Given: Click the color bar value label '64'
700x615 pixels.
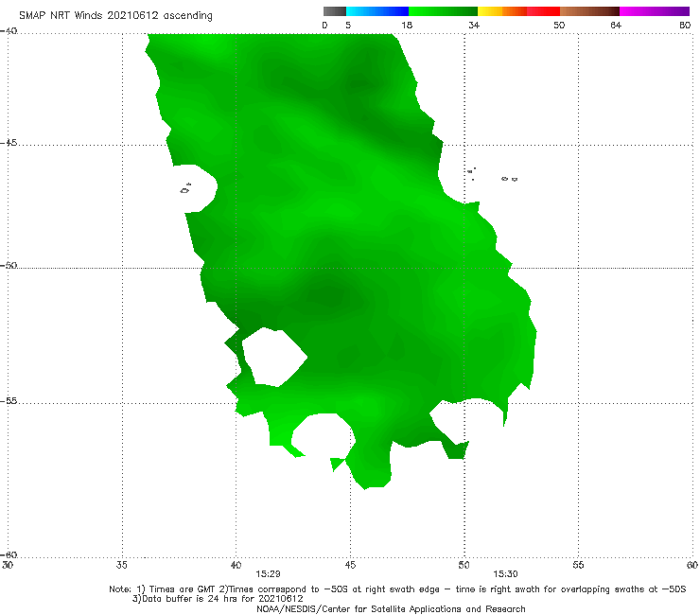Looking at the screenshot, I should click(616, 25).
